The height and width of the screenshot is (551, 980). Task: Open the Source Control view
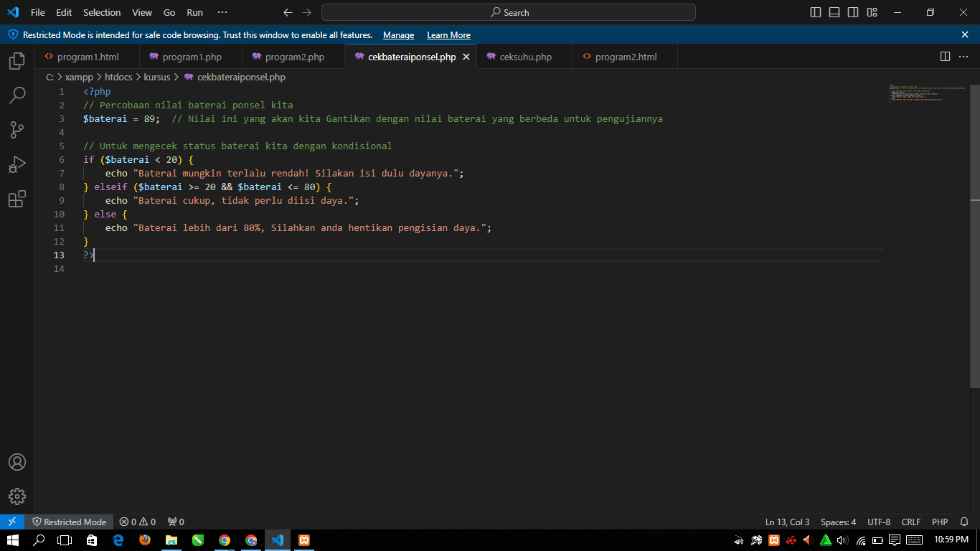click(x=17, y=130)
